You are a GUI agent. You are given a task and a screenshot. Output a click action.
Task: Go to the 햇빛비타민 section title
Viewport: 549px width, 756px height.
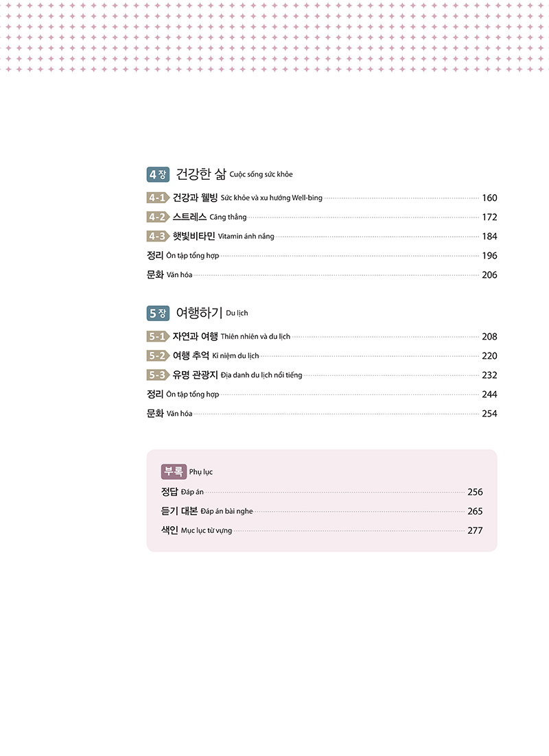[194, 236]
